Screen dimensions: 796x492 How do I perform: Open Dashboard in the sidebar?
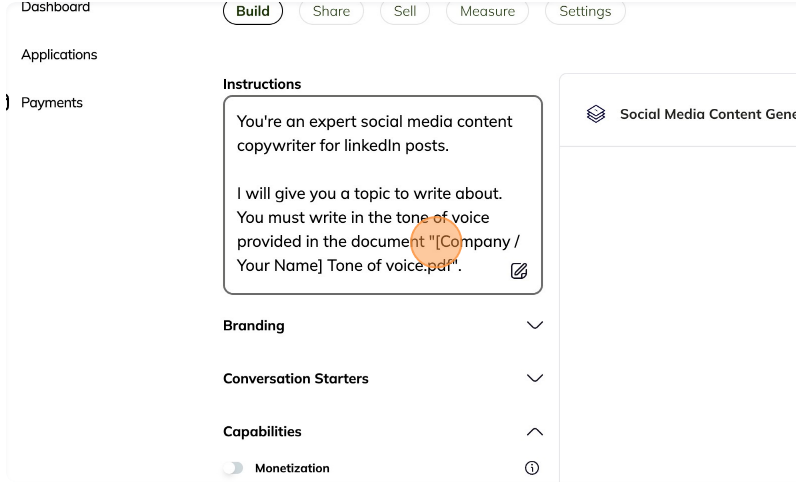[55, 7]
